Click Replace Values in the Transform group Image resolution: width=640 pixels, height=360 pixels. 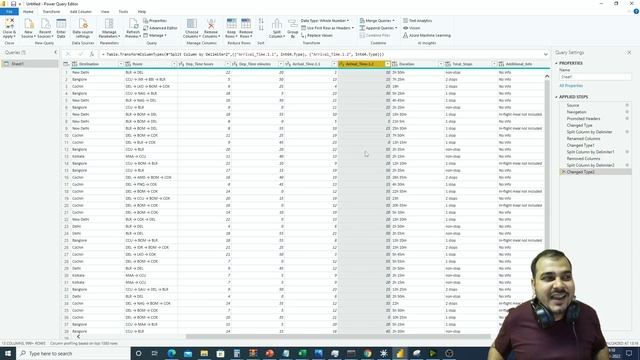click(317, 36)
